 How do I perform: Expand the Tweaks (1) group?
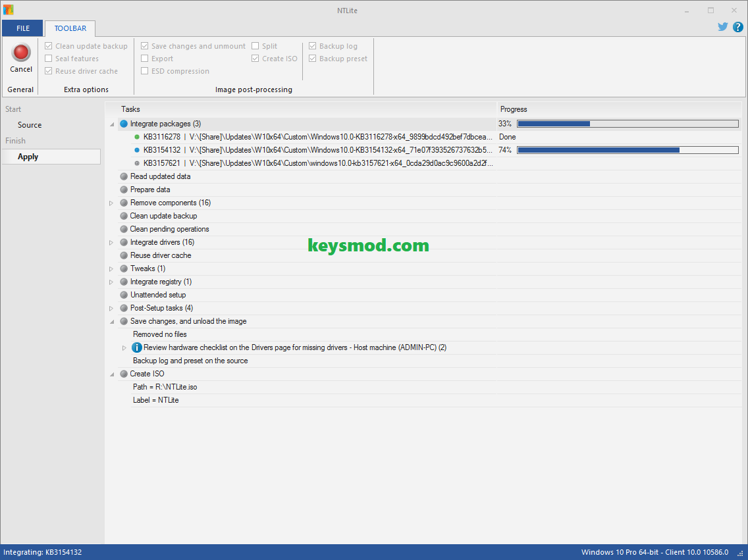click(x=111, y=268)
